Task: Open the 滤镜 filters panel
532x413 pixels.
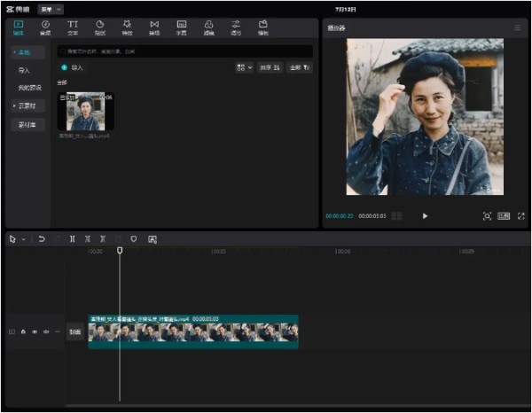Action: pyautogui.click(x=208, y=27)
